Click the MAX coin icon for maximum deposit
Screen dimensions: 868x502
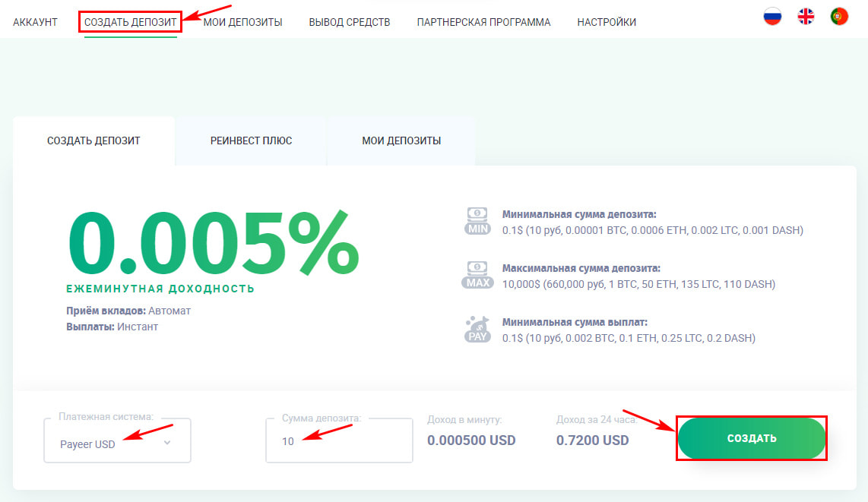tap(477, 275)
